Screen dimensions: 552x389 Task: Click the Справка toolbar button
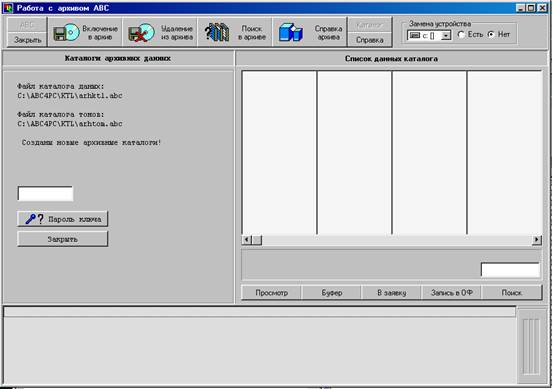(369, 40)
